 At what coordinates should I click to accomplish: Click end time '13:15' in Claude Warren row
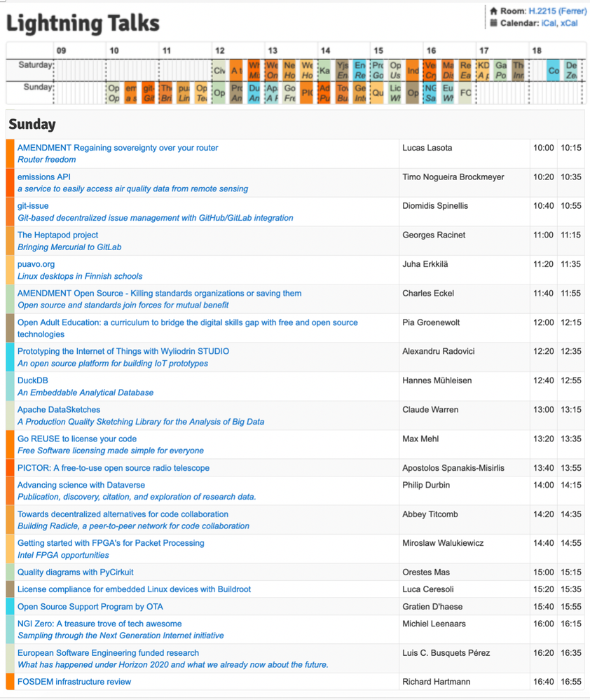pyautogui.click(x=571, y=409)
